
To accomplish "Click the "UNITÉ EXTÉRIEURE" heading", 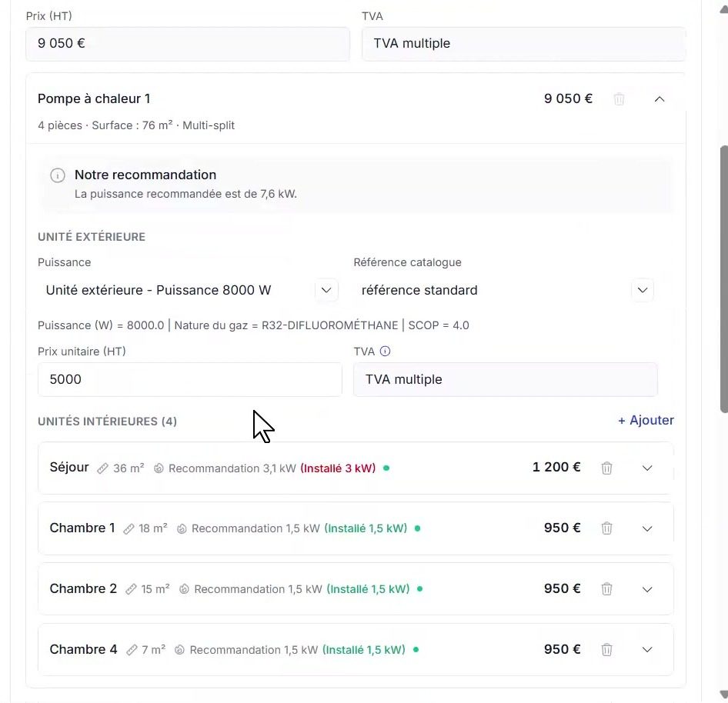I will click(x=92, y=237).
